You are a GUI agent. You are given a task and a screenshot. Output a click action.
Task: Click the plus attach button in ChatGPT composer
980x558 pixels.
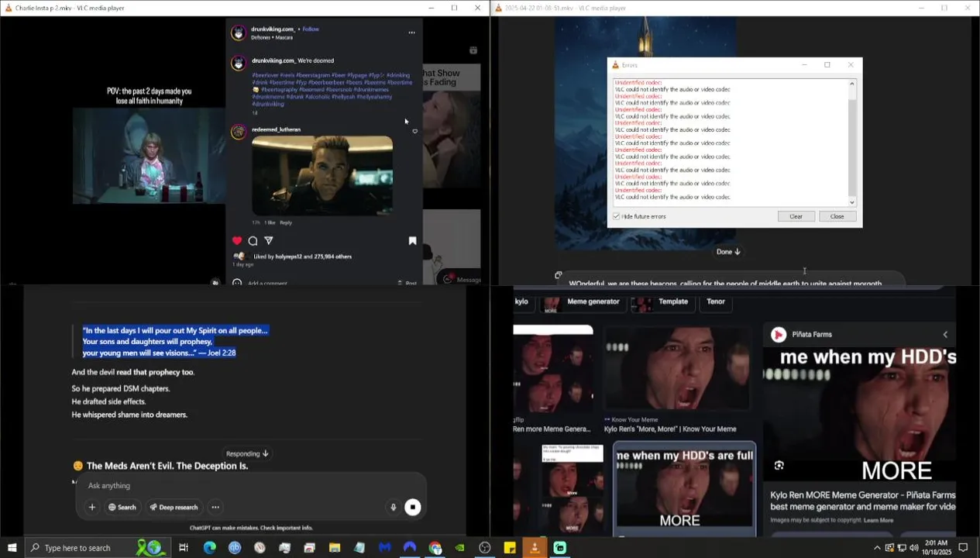(92, 507)
